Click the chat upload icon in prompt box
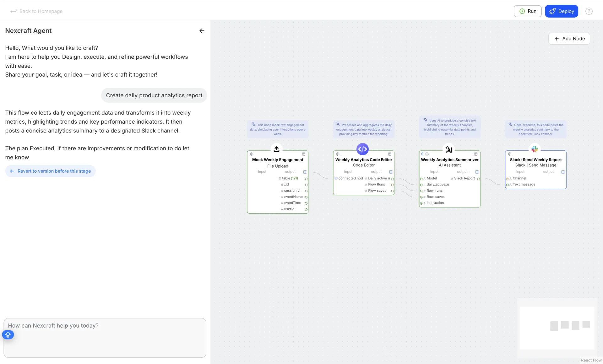 (8, 335)
